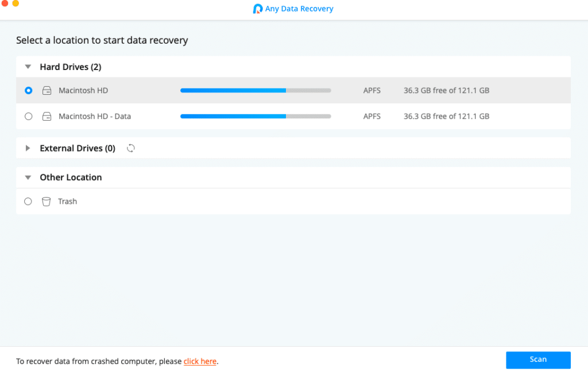
Task: Collapse the Other Location section
Action: tap(28, 177)
